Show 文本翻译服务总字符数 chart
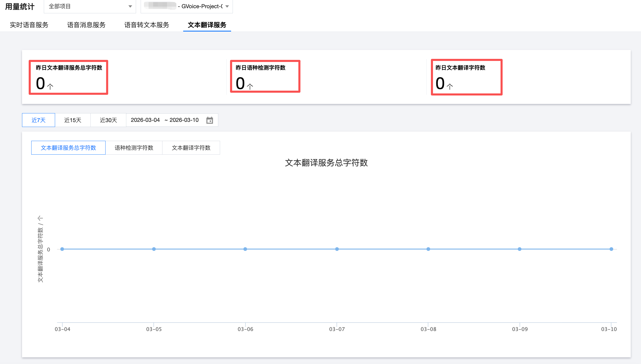This screenshot has height=364, width=641. (68, 148)
